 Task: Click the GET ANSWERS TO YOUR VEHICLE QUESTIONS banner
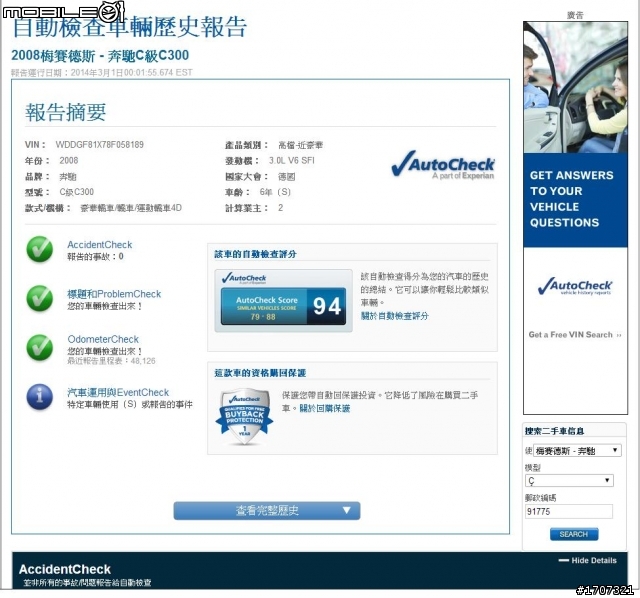click(x=575, y=200)
